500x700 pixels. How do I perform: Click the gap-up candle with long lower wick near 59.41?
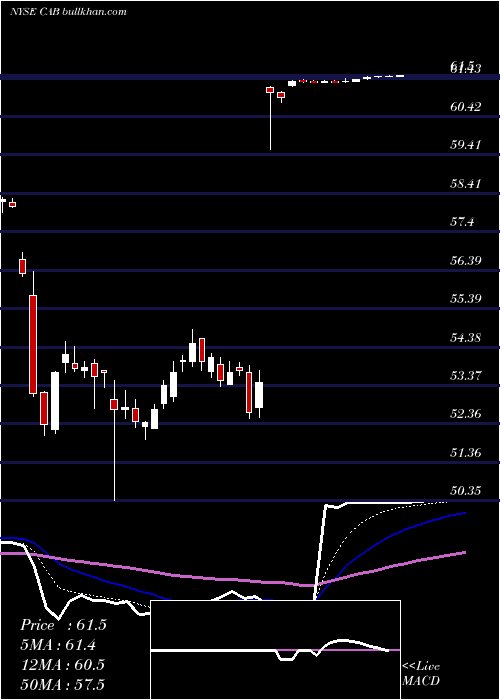(x=270, y=118)
